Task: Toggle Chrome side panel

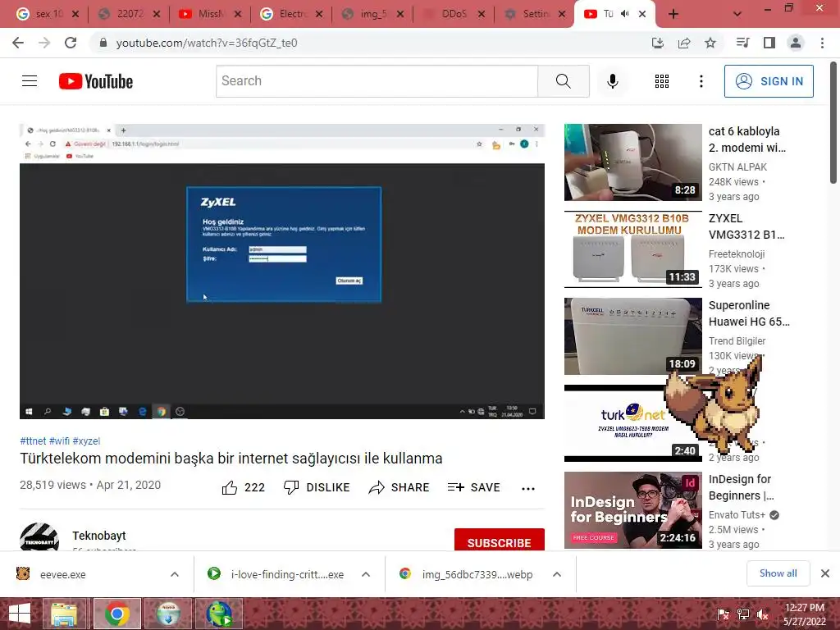Action: point(769,43)
